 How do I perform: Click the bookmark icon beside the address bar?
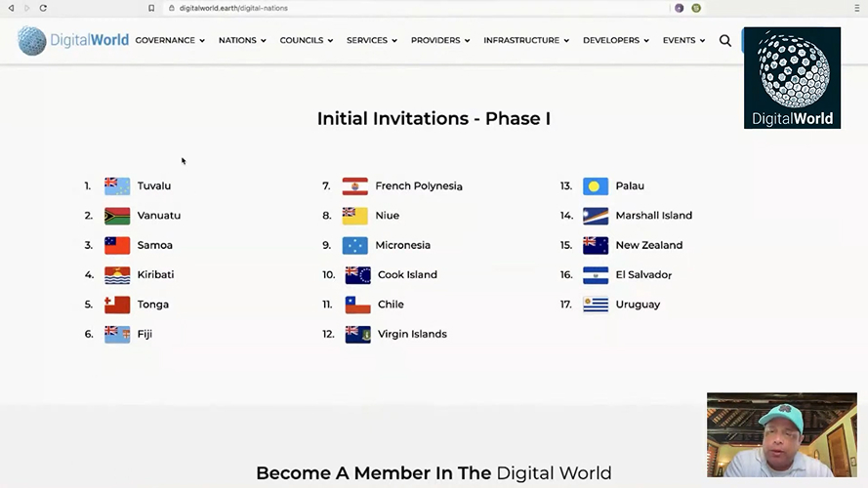[151, 8]
